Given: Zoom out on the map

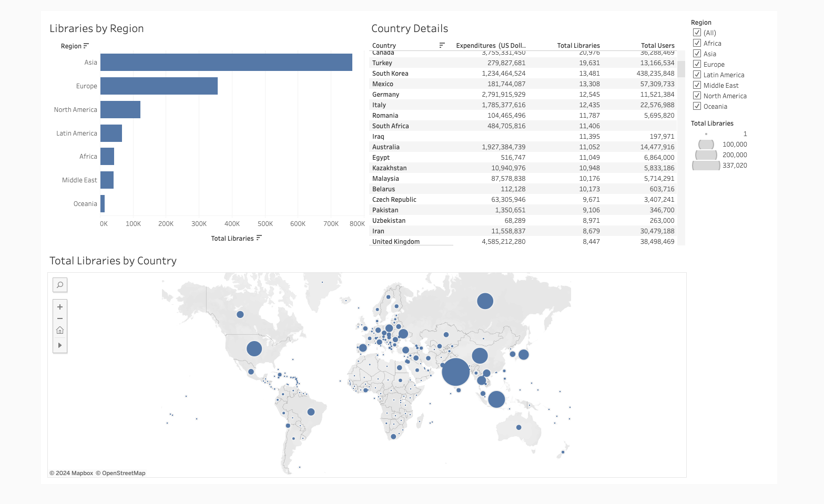Looking at the screenshot, I should (x=60, y=318).
